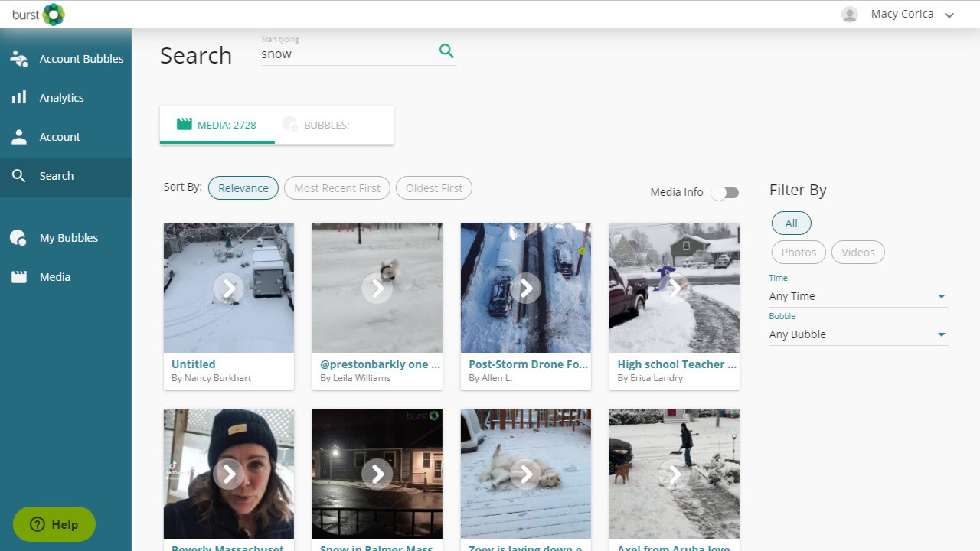Go to Account person icon
This screenshot has height=551, width=980.
19,137
